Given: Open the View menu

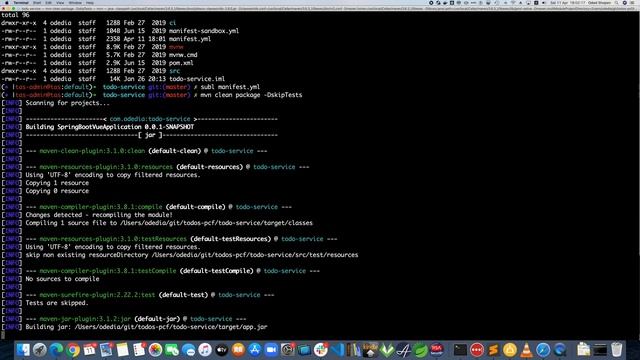Looking at the screenshot, I should click(x=60, y=2).
